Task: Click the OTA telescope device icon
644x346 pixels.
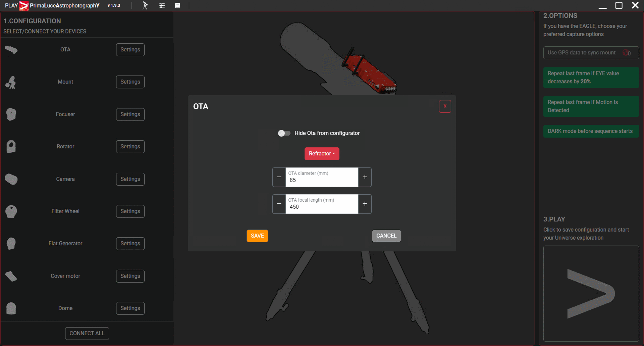Action: point(11,50)
